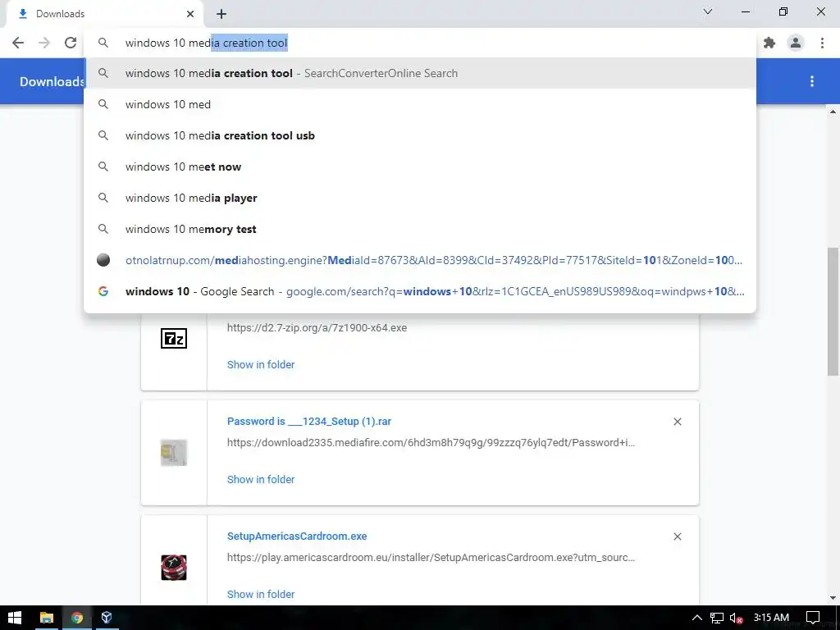The height and width of the screenshot is (630, 840).
Task: Go back using the browser back arrow
Action: click(x=18, y=43)
